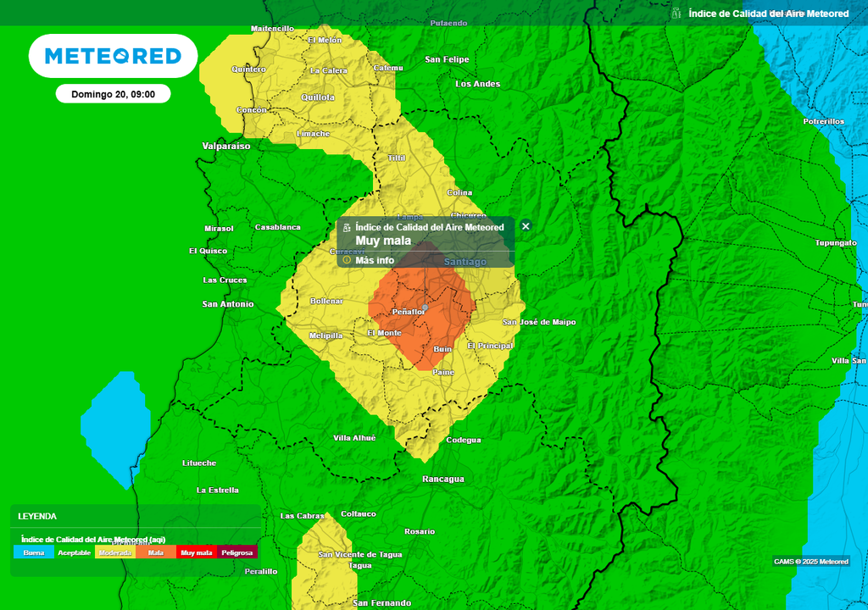The height and width of the screenshot is (610, 868).
Task: Click the El Monte label
Action: (384, 333)
